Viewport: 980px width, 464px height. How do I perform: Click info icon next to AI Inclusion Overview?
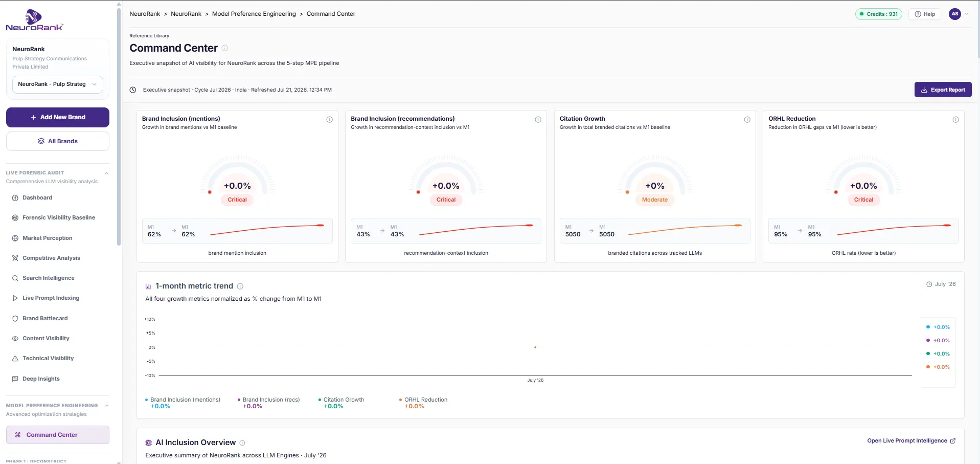tap(242, 443)
